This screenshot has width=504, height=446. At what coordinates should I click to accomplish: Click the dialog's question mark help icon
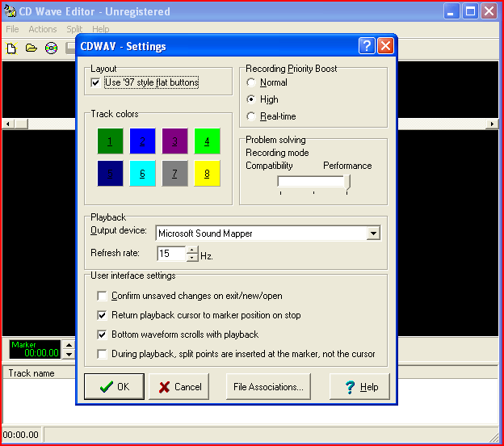(367, 46)
